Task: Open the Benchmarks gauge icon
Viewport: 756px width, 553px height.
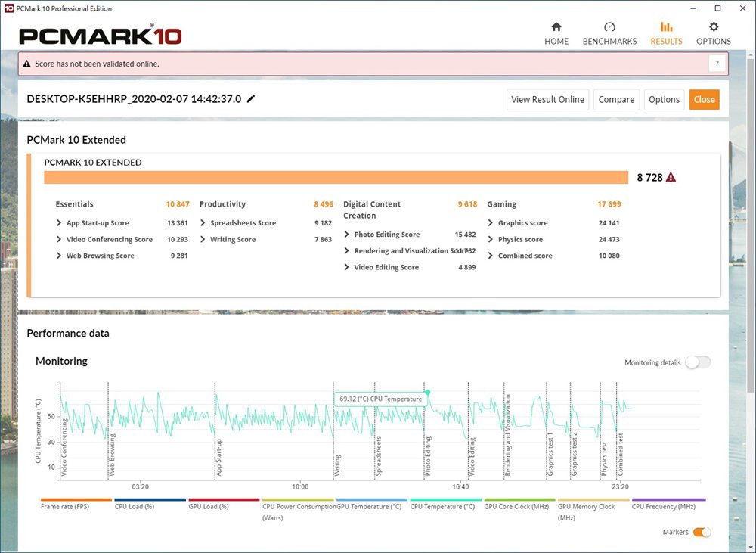Action: pyautogui.click(x=609, y=27)
